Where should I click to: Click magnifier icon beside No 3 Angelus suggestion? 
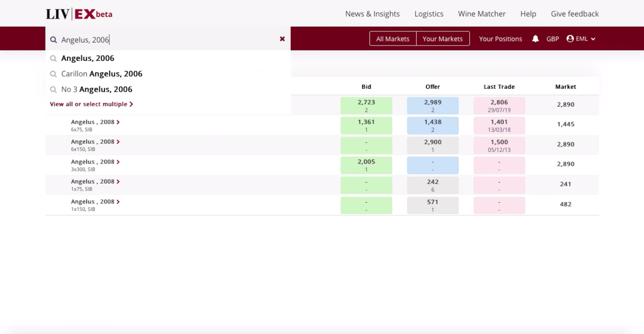pos(53,90)
